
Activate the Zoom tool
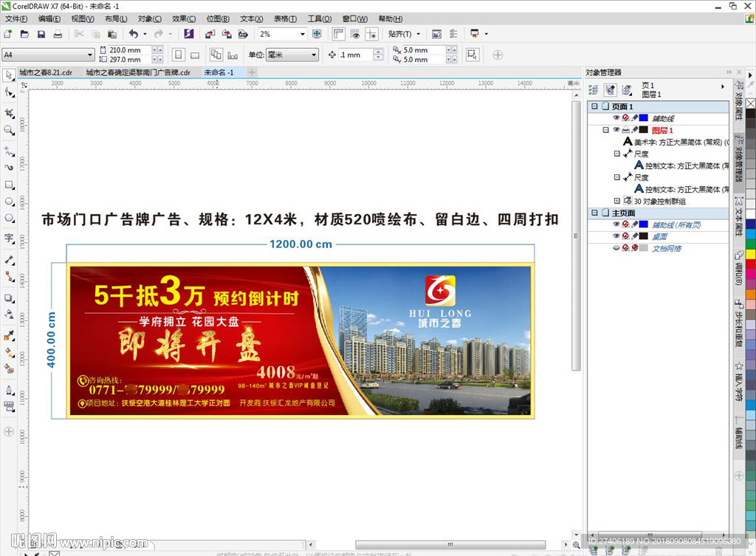pos(9,131)
